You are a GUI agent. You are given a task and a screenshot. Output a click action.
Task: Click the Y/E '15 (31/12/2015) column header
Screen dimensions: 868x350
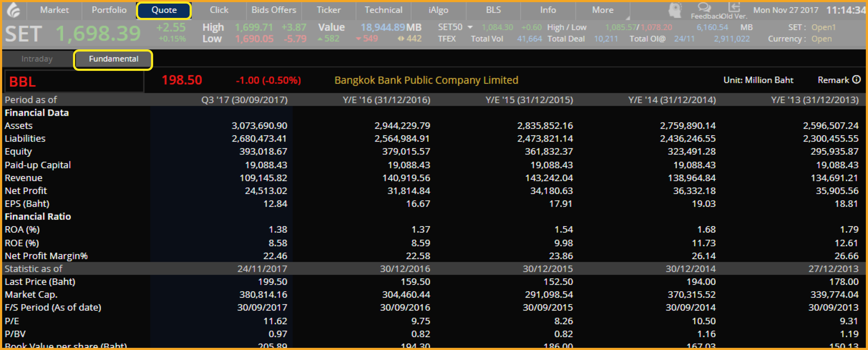pyautogui.click(x=529, y=99)
